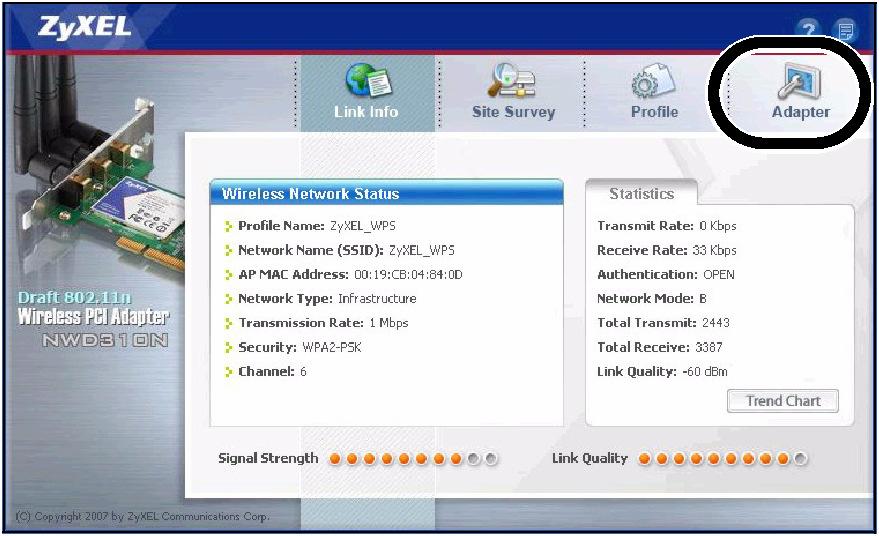
Task: Click the Draft 802.11n text
Action: tap(75, 298)
